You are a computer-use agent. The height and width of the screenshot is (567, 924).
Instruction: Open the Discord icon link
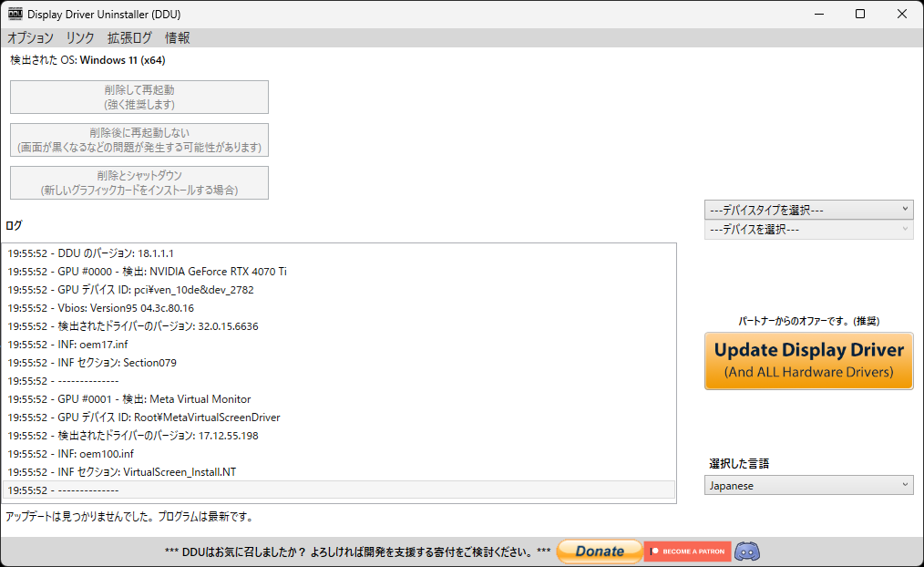click(x=747, y=552)
